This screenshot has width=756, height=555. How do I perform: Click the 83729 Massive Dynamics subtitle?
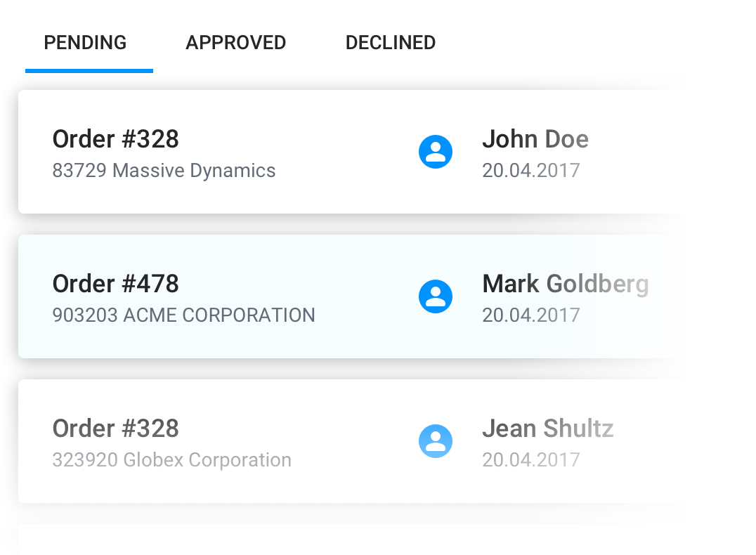tap(164, 170)
